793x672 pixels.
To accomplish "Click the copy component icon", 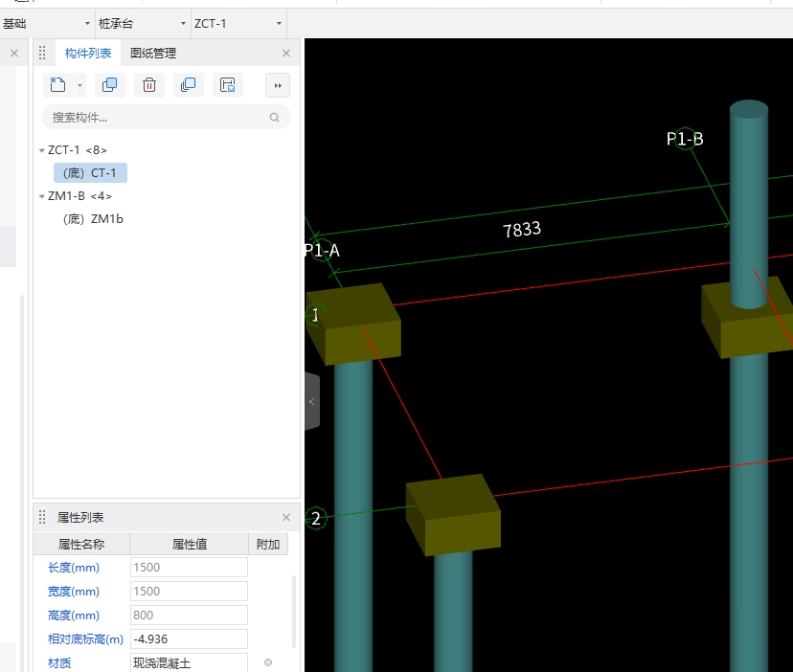I will coord(110,85).
